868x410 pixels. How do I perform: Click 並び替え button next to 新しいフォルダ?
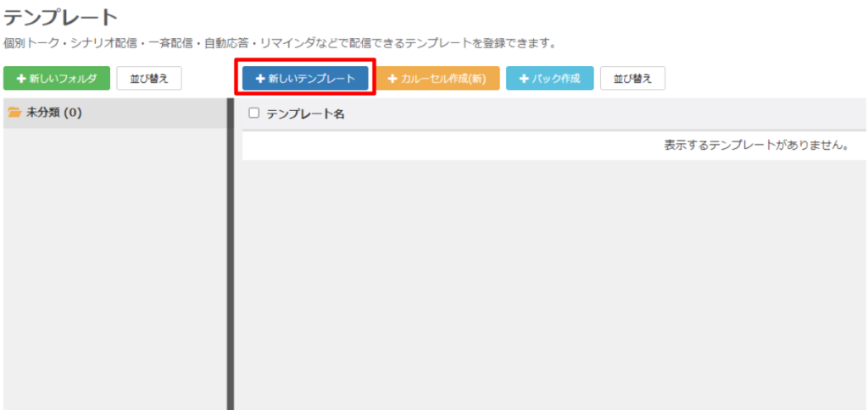click(x=149, y=79)
